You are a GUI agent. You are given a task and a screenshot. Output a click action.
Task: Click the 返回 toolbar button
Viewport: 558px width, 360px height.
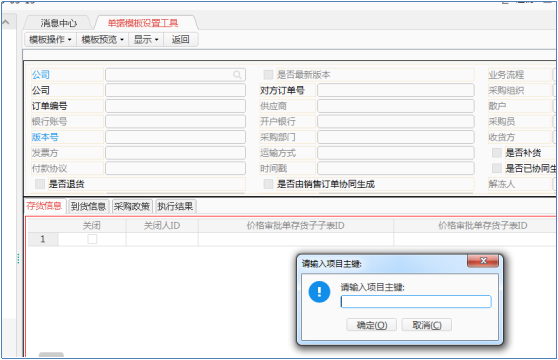tap(180, 39)
